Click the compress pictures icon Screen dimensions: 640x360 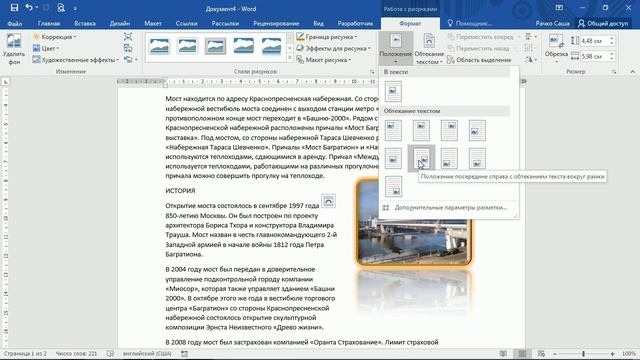[128, 37]
